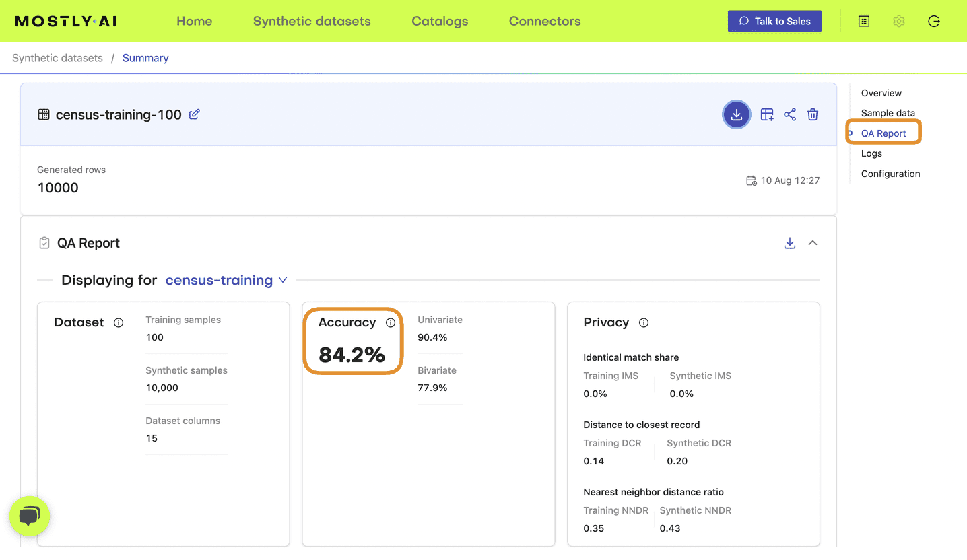Open the chat widget bubble
Screen dimensions: 967x560
(30, 517)
